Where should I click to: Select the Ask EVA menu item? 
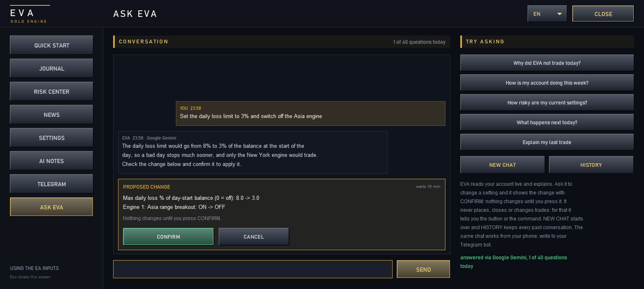[52, 207]
